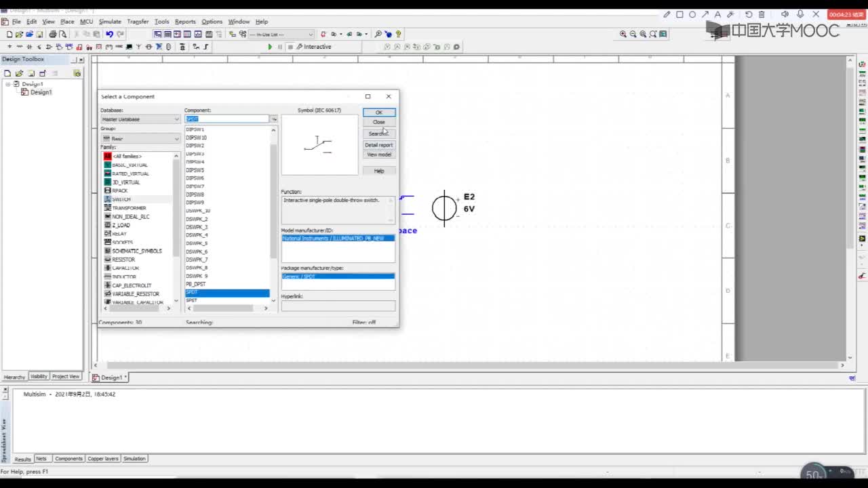Click OK in Select a Component
The width and height of the screenshot is (868, 488).
(378, 113)
